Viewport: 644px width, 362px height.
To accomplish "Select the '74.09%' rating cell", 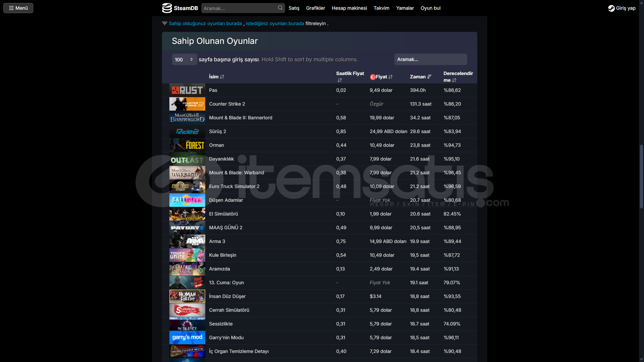I will pyautogui.click(x=452, y=324).
